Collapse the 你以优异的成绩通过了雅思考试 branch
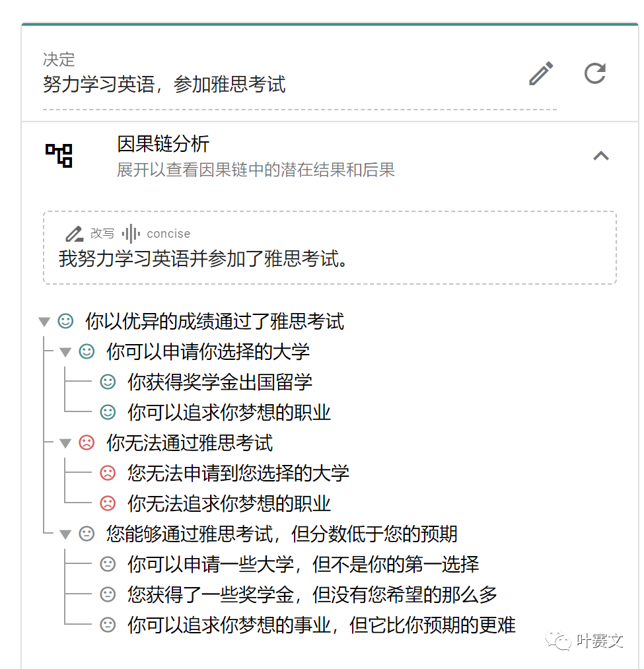Viewport: 644px width, 669px height. pyautogui.click(x=44, y=321)
